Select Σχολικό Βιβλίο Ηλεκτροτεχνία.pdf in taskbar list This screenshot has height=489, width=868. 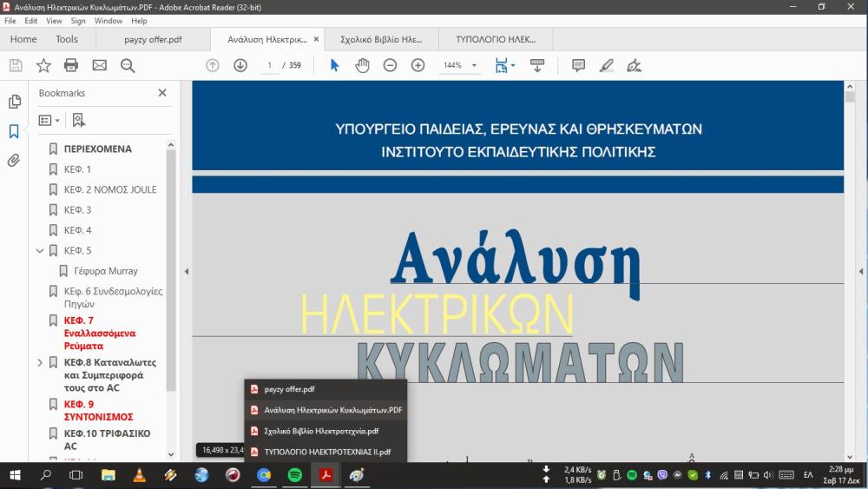tap(321, 431)
